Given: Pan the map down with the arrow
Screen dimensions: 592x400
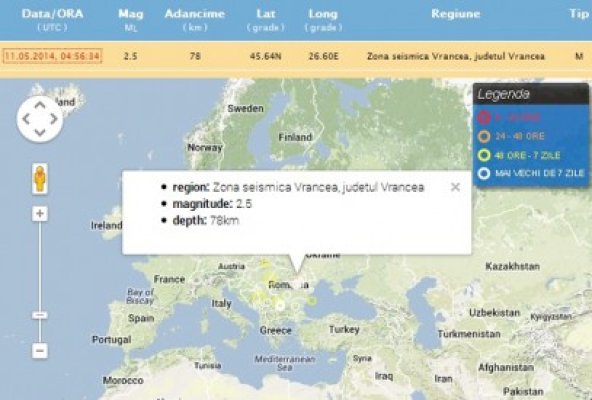Looking at the screenshot, I should 40,133.
